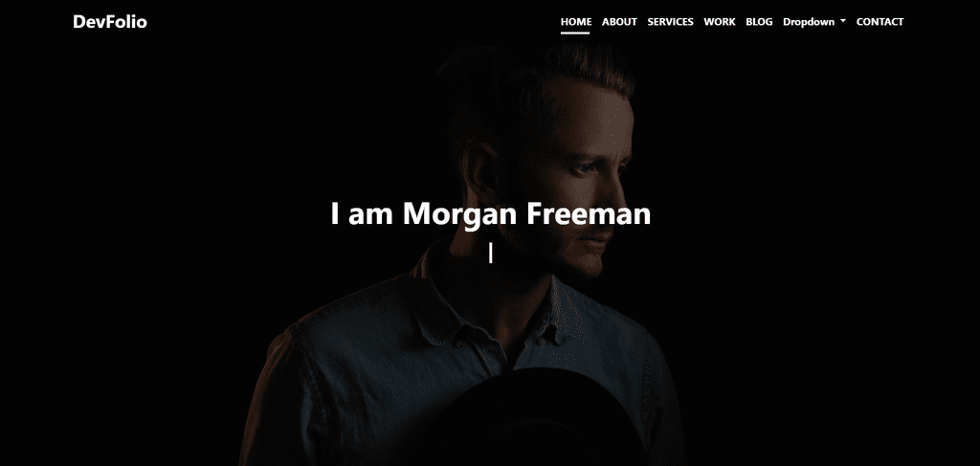Select the WORK menu item

(x=720, y=22)
